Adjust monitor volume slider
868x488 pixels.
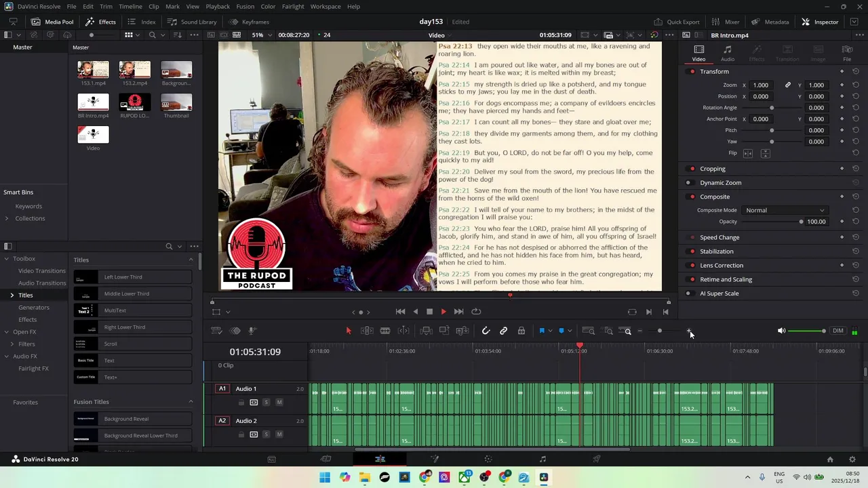tap(807, 331)
